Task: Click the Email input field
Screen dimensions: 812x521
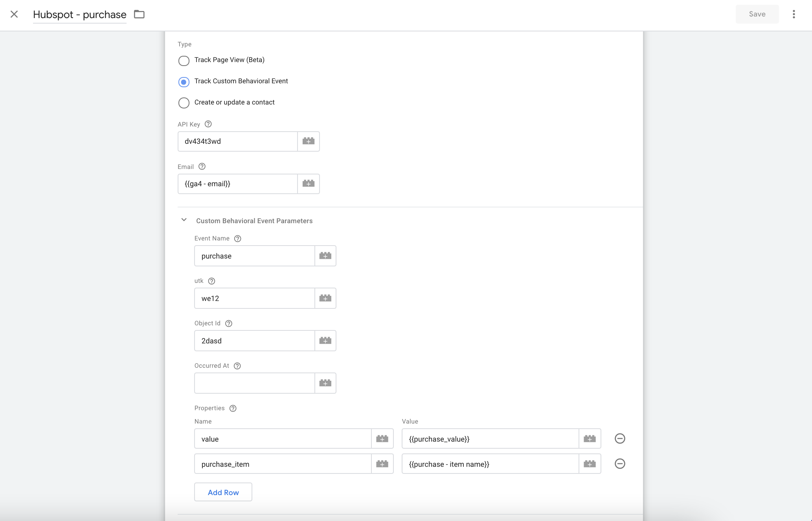Action: click(x=238, y=184)
